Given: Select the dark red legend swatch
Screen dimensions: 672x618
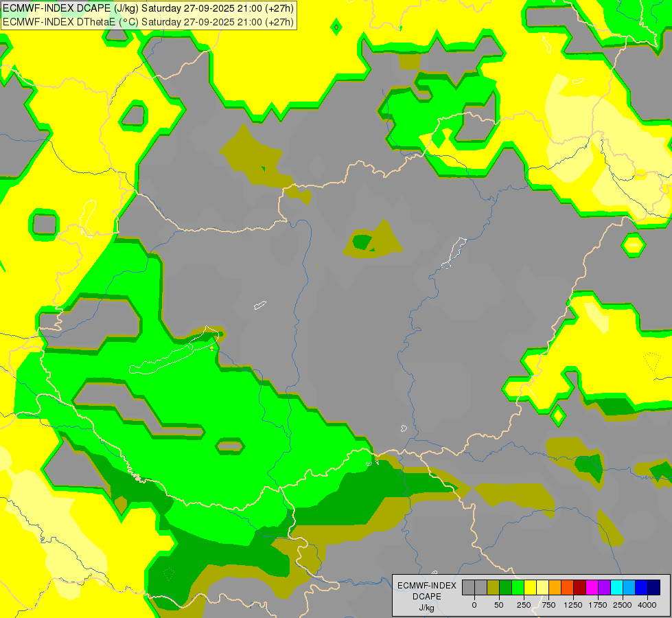Looking at the screenshot, I should [x=580, y=587].
